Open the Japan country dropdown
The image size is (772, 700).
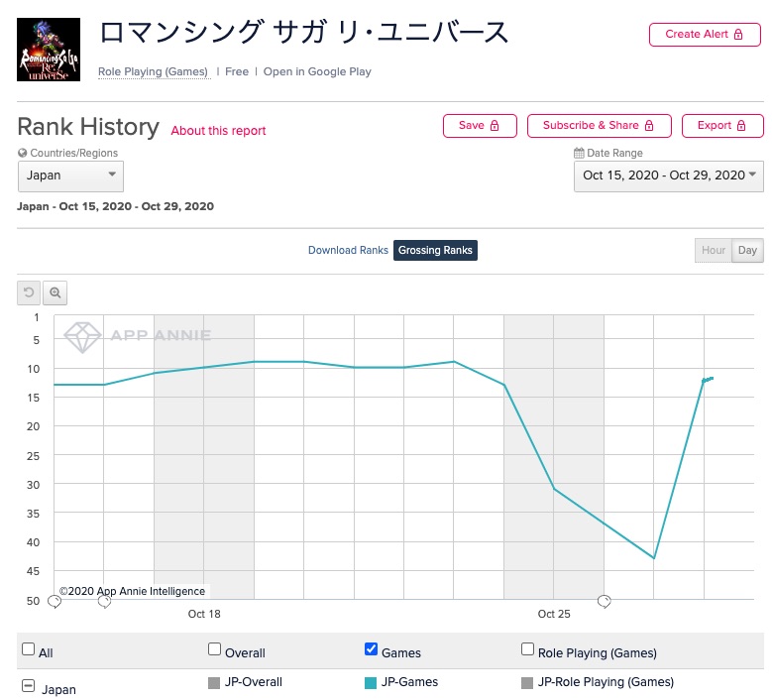point(70,175)
